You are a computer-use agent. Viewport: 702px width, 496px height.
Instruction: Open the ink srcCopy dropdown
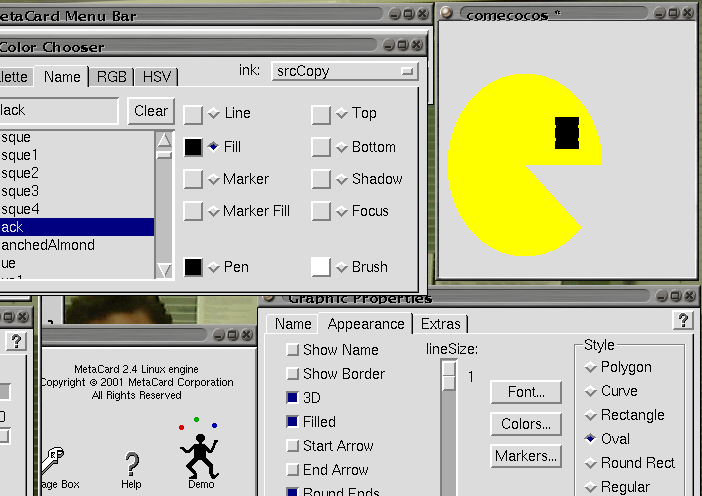(x=345, y=71)
